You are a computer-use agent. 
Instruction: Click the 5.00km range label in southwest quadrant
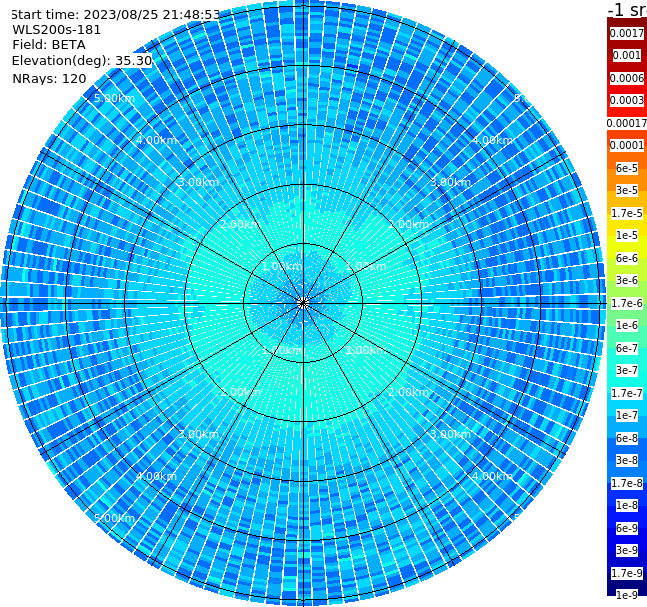point(114,518)
